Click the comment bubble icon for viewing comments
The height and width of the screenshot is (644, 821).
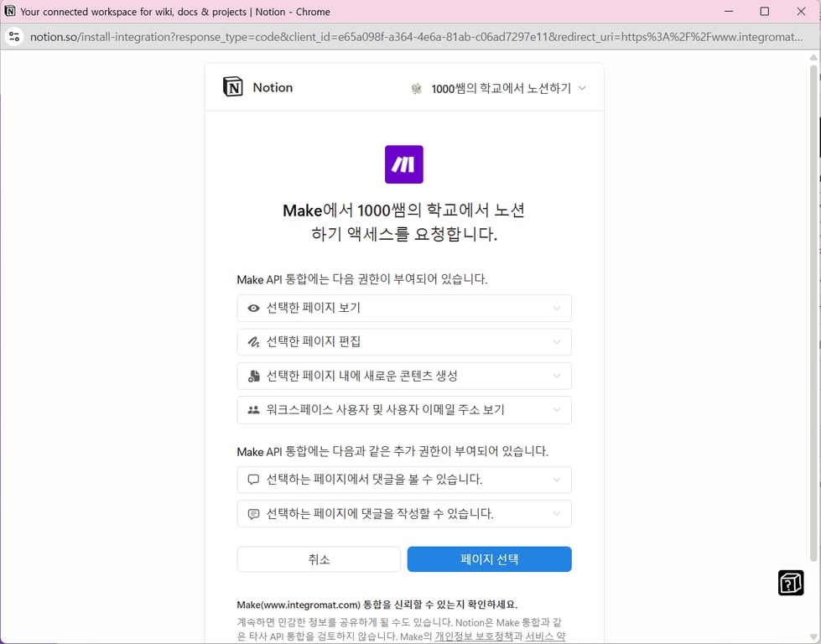pyautogui.click(x=253, y=480)
